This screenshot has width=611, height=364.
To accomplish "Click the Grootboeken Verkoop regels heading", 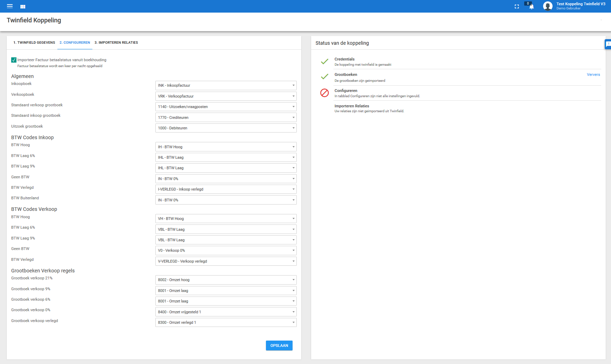I will click(43, 271).
